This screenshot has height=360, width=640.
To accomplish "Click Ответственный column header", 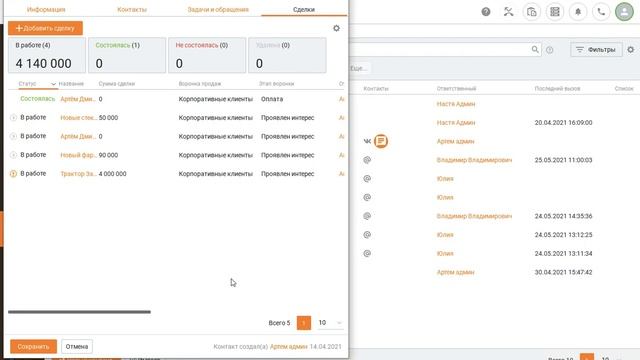I will [x=456, y=89].
